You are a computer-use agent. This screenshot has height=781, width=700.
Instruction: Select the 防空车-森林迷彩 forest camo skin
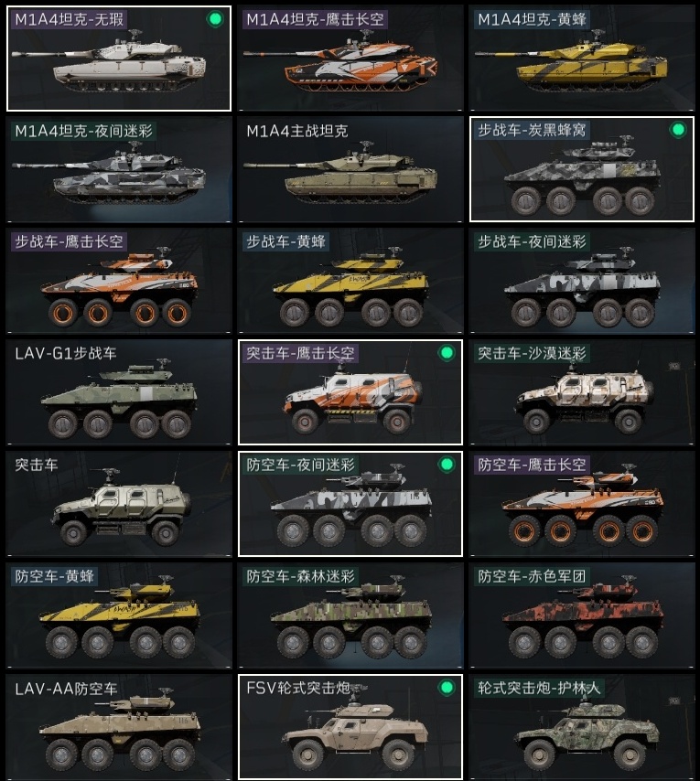(350, 615)
